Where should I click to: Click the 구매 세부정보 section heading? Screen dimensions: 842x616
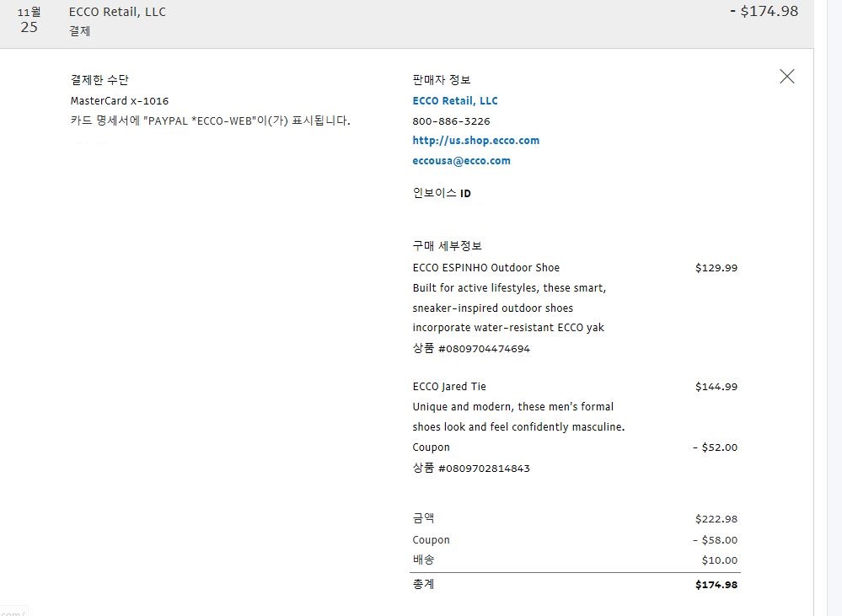click(447, 246)
